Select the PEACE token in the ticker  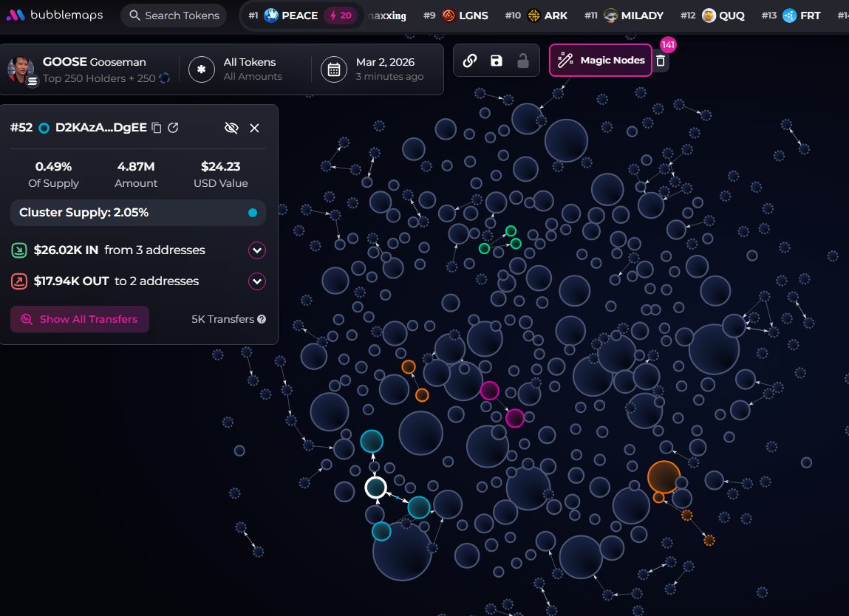(298, 15)
